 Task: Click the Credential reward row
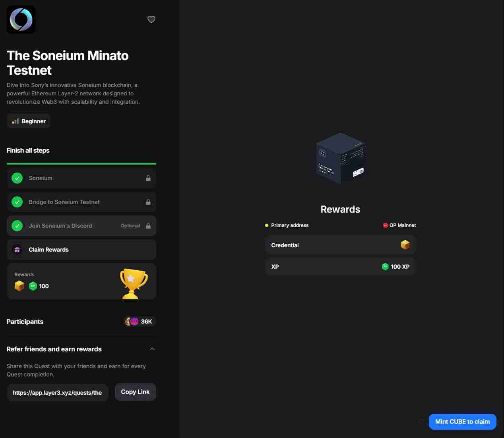(340, 245)
